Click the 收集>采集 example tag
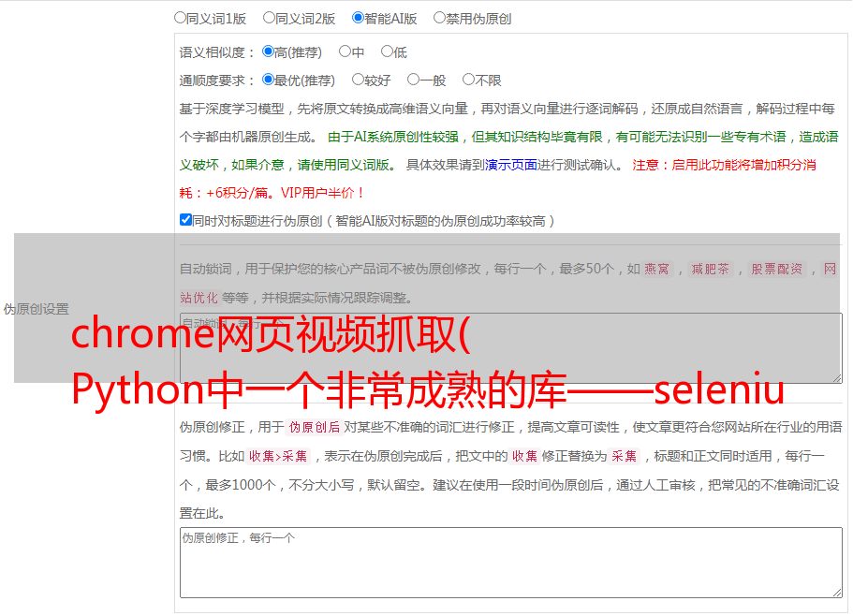Screen dimensions: 853x616 click(278, 456)
